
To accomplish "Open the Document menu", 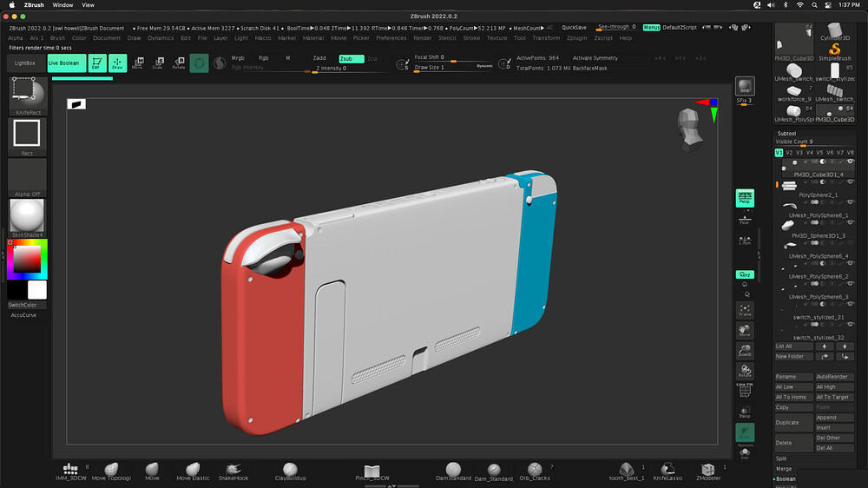I will (107, 38).
